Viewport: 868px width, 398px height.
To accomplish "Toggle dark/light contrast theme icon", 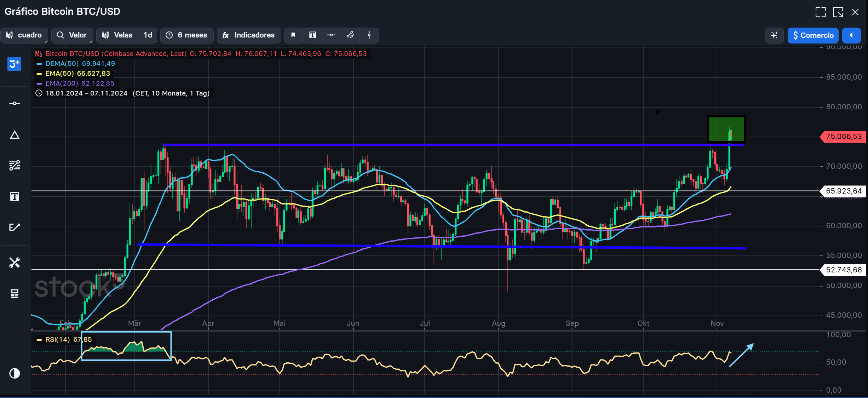I will click(15, 373).
